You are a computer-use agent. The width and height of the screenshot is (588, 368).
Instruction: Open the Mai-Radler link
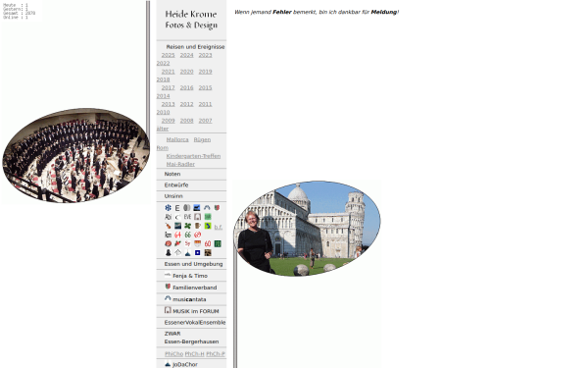click(x=180, y=165)
